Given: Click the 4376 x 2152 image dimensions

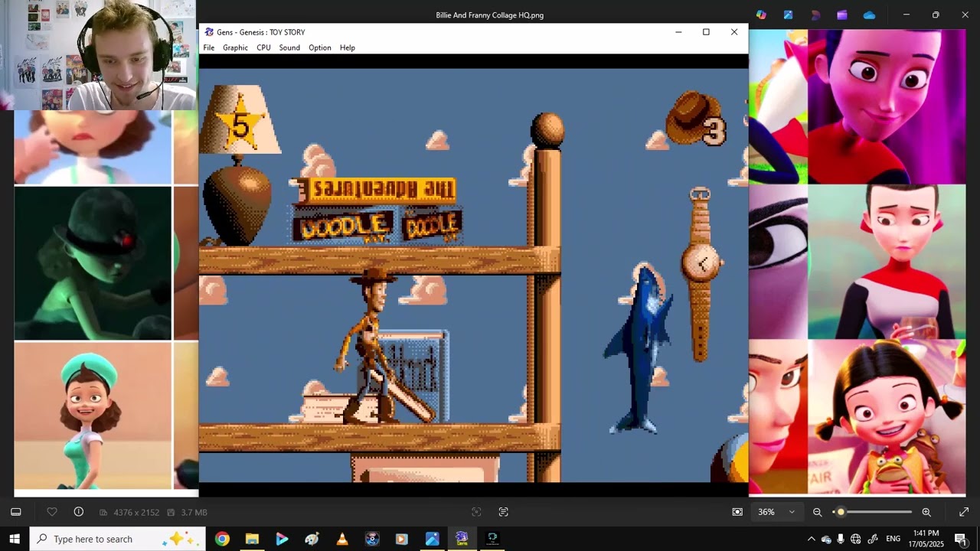Looking at the screenshot, I should point(136,512).
